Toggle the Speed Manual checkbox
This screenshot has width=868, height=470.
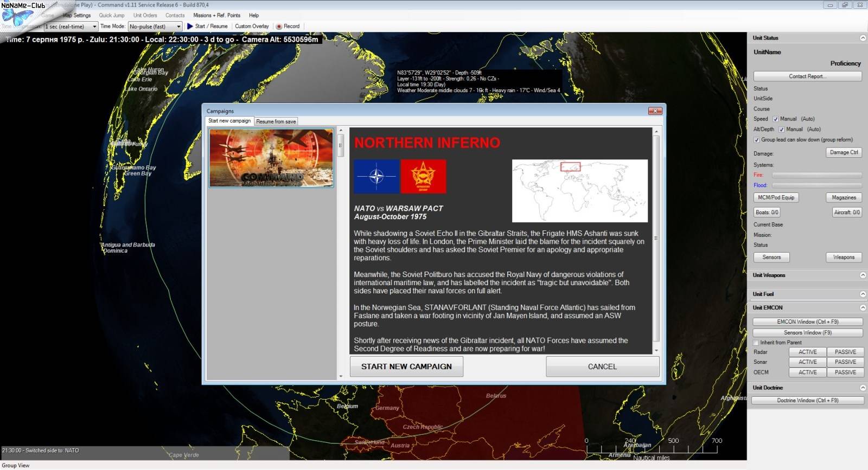point(775,119)
